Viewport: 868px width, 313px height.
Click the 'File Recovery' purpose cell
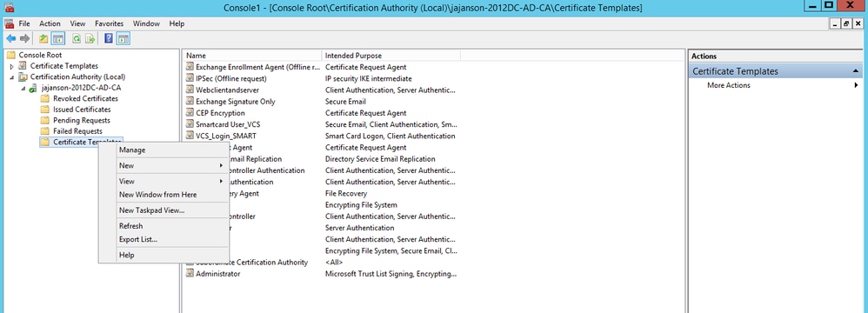(x=346, y=194)
